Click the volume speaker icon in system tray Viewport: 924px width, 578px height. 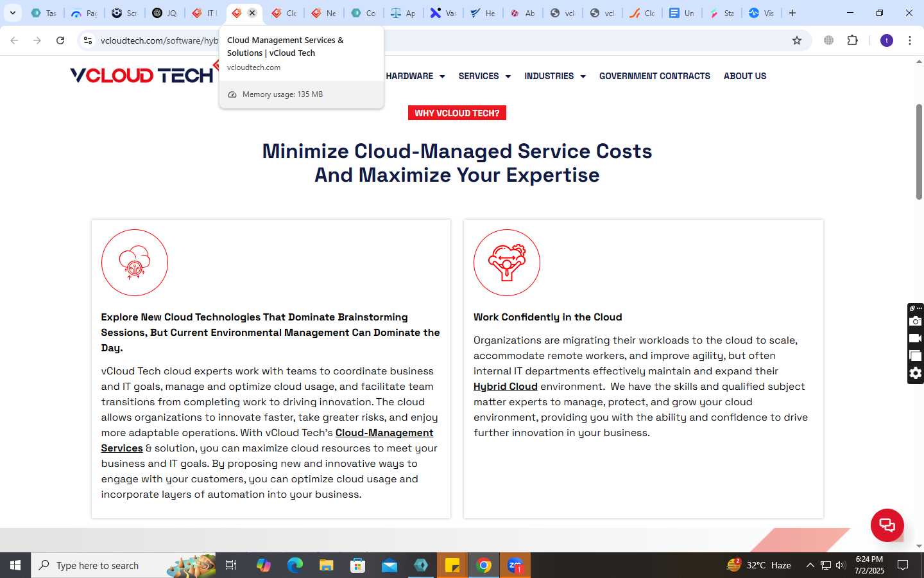click(841, 565)
